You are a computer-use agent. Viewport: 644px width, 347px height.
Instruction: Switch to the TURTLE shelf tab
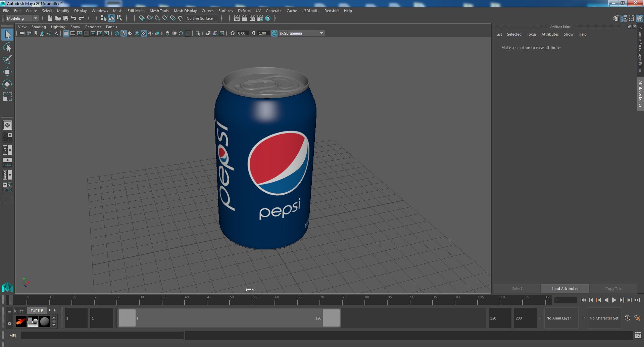click(x=37, y=311)
